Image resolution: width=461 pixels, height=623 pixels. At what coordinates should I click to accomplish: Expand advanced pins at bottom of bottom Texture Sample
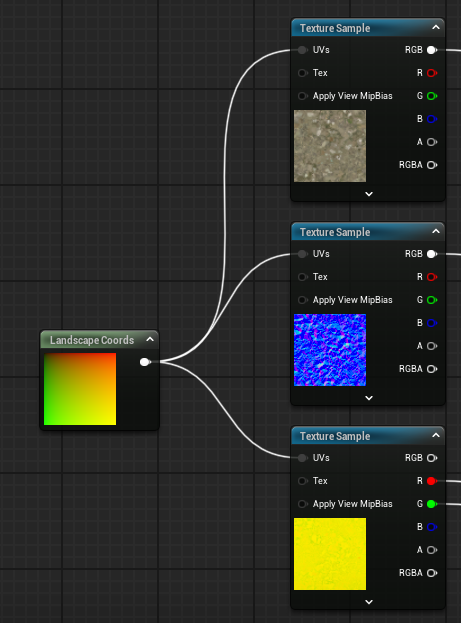click(369, 602)
